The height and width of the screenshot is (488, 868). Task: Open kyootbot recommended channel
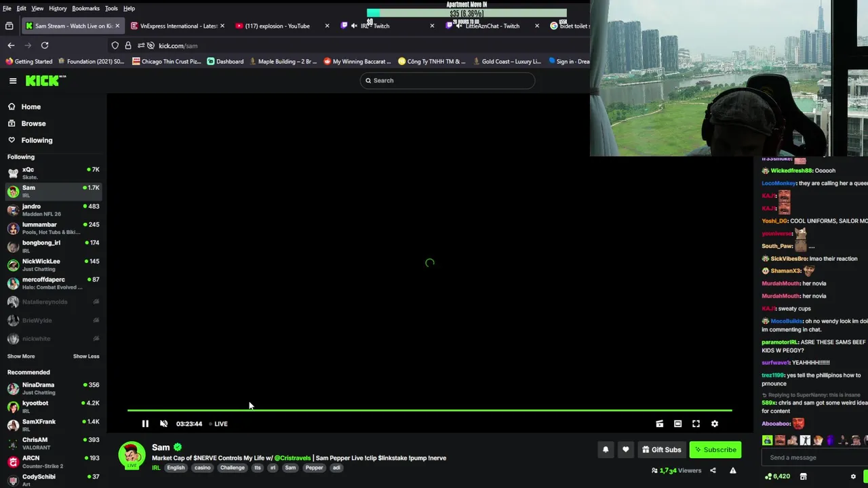click(53, 407)
